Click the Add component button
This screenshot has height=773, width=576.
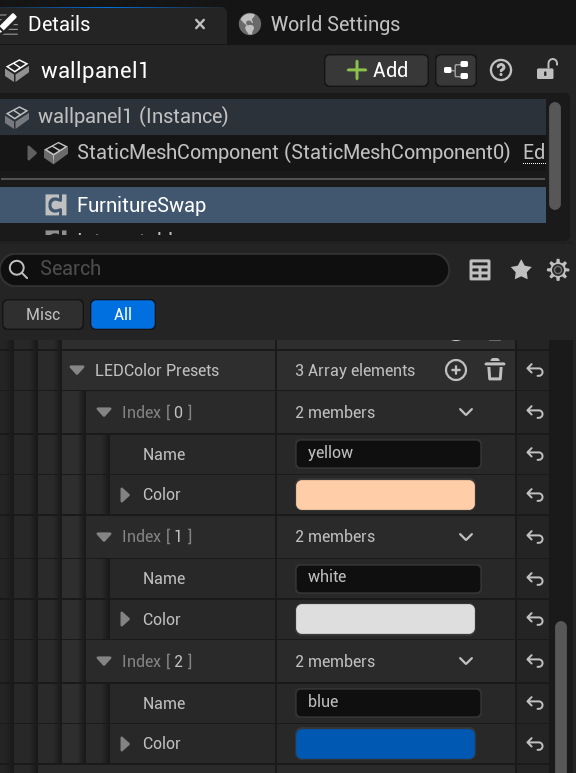(x=376, y=70)
